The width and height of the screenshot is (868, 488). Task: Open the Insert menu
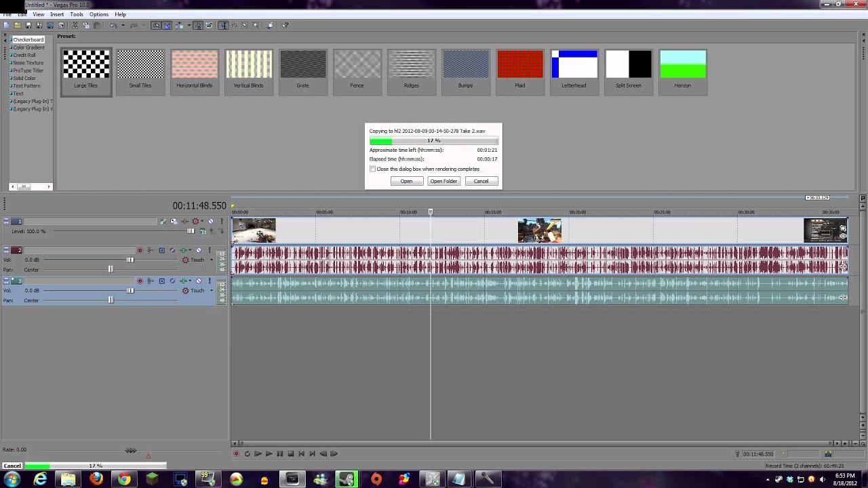click(x=57, y=14)
